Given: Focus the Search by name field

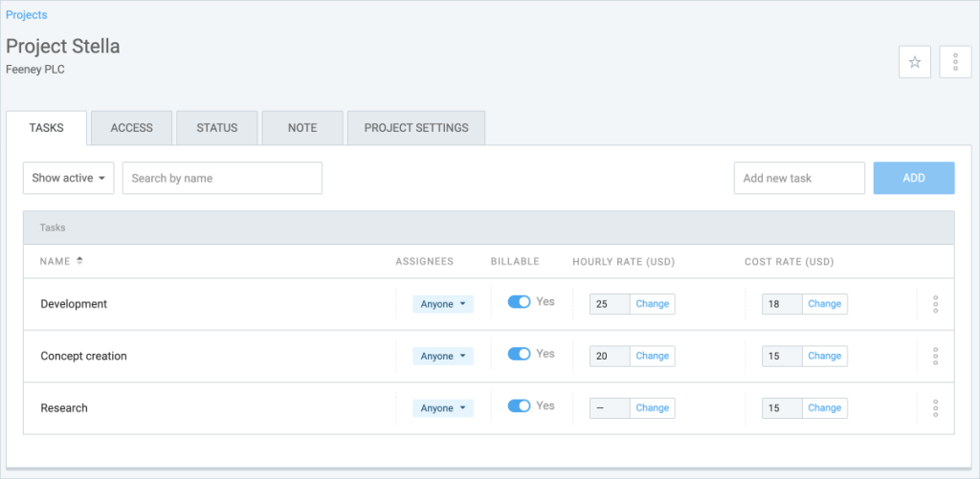Looking at the screenshot, I should pos(222,178).
